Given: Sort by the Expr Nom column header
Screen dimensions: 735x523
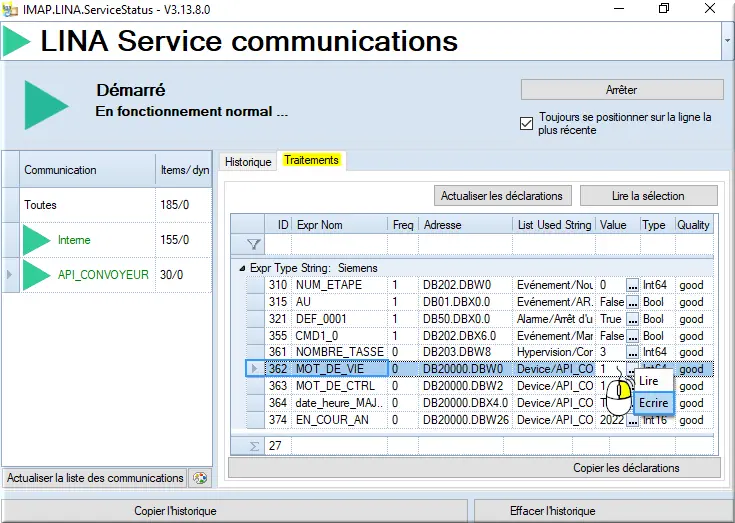Looking at the screenshot, I should (x=339, y=225).
